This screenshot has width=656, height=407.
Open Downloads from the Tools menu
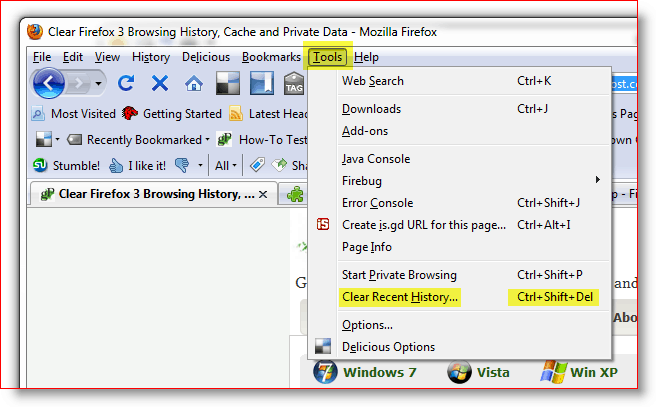[x=459, y=109]
